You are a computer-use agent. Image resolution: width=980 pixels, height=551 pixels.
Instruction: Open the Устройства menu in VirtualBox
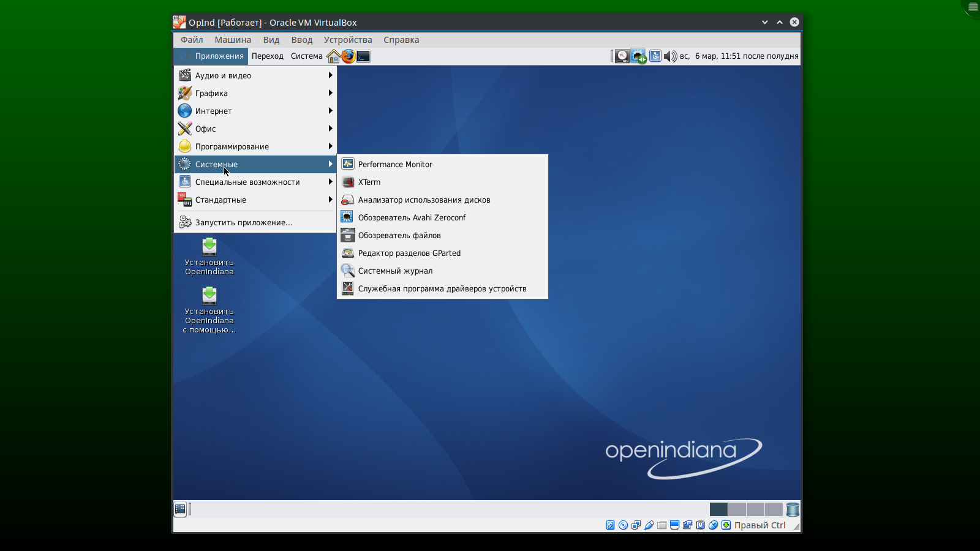pos(347,40)
